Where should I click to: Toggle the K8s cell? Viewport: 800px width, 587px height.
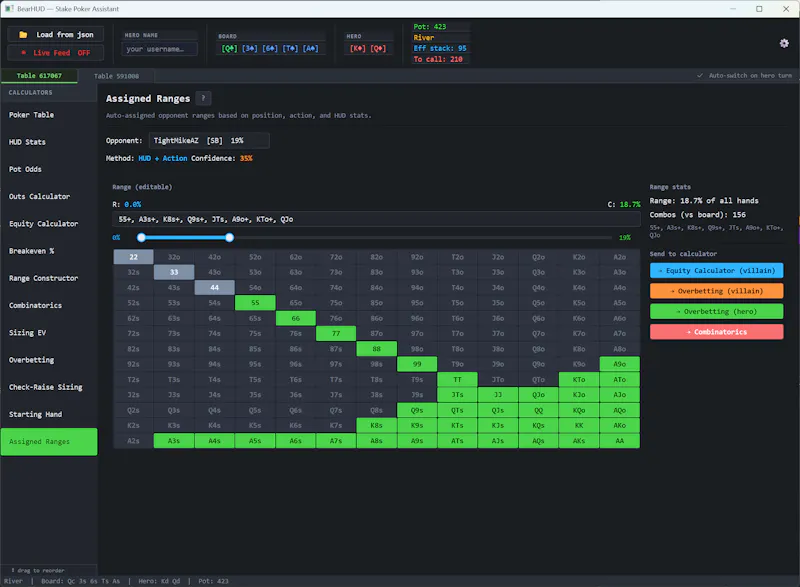[377, 425]
